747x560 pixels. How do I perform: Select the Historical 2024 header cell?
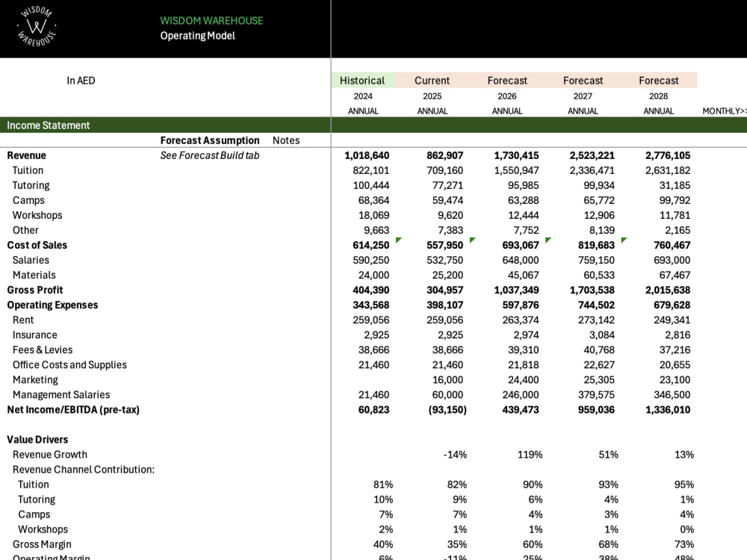pos(362,81)
